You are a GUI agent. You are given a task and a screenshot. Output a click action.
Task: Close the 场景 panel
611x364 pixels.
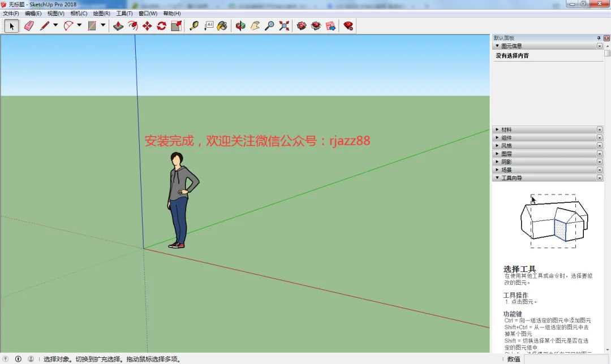600,170
